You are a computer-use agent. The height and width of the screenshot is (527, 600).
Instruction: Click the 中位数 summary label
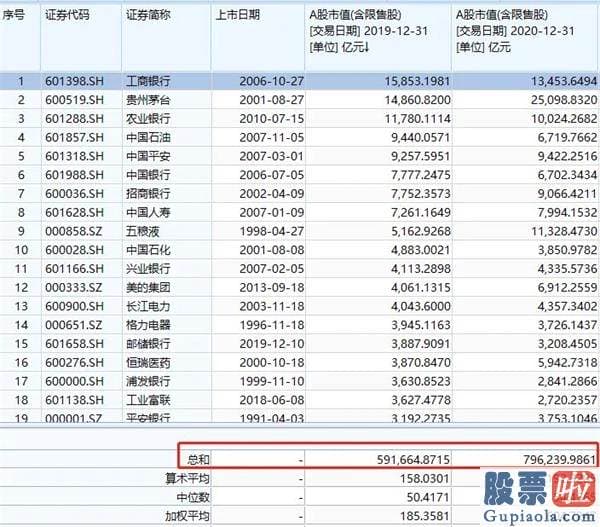click(x=193, y=497)
